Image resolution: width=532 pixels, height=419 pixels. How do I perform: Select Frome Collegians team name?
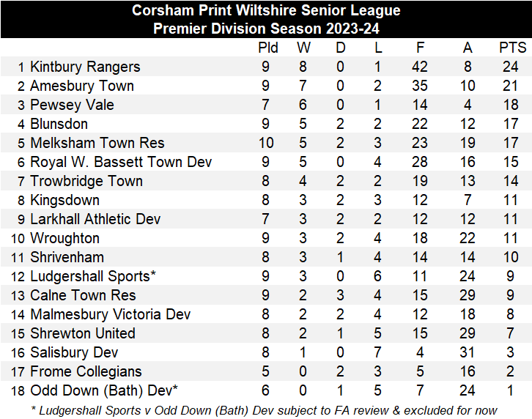point(86,371)
